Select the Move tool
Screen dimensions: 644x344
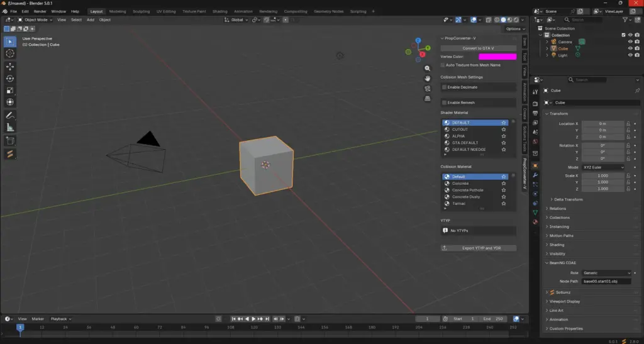10,67
